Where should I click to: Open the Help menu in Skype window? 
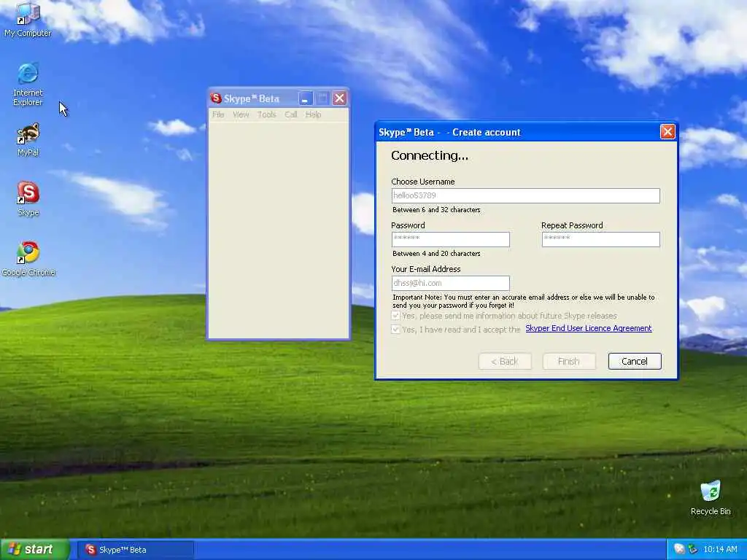[314, 114]
